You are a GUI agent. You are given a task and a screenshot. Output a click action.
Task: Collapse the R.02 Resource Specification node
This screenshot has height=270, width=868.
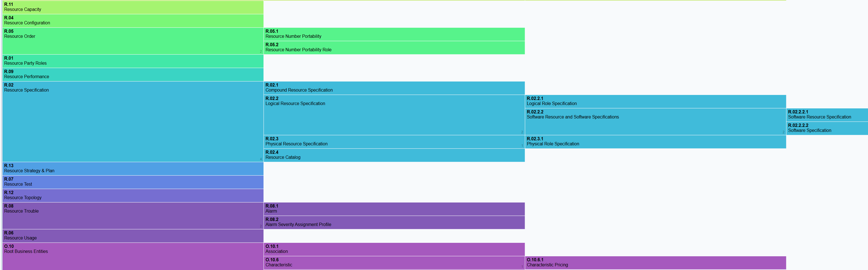pos(133,122)
